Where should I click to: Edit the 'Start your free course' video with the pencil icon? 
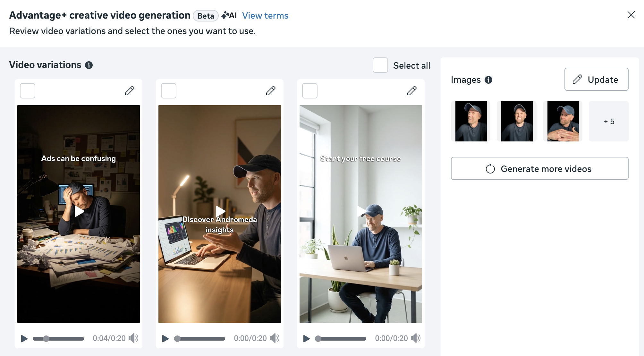(x=412, y=91)
